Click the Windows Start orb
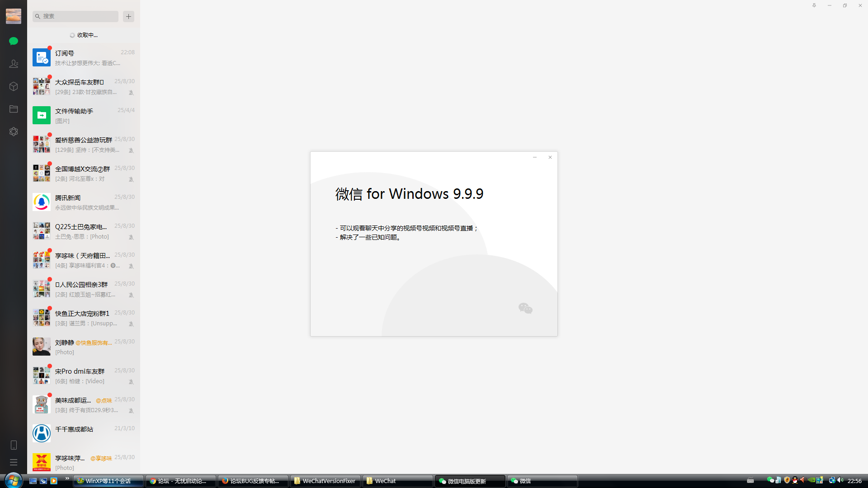Screen dimensions: 868x488 [x=13, y=480]
